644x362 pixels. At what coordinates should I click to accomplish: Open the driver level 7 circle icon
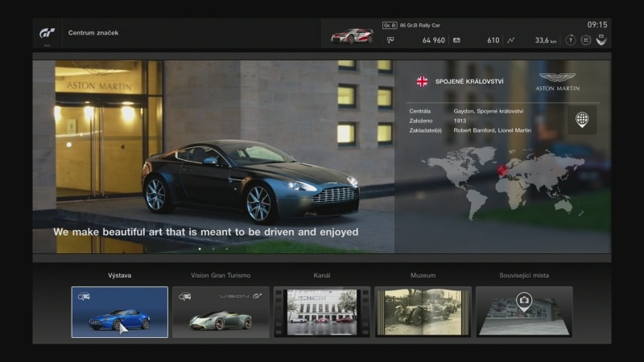tap(571, 39)
